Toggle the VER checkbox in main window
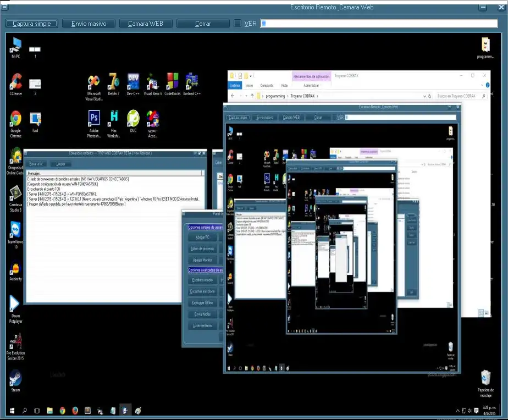This screenshot has width=508, height=420. click(x=238, y=23)
